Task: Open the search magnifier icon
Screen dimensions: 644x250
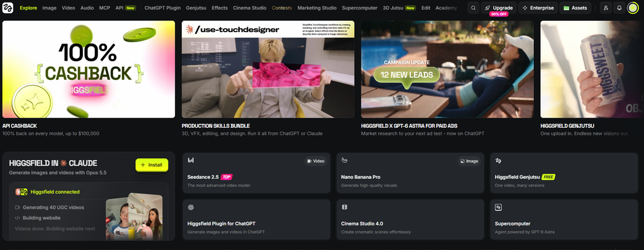Action: tap(473, 8)
